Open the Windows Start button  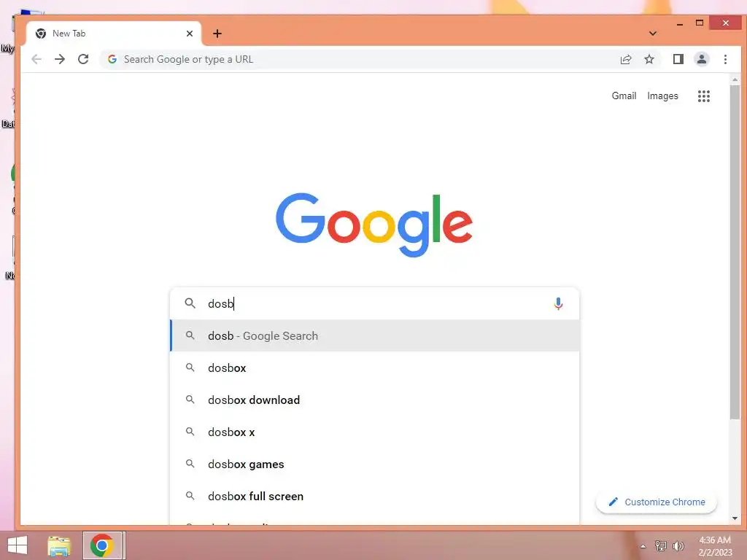[x=18, y=545]
